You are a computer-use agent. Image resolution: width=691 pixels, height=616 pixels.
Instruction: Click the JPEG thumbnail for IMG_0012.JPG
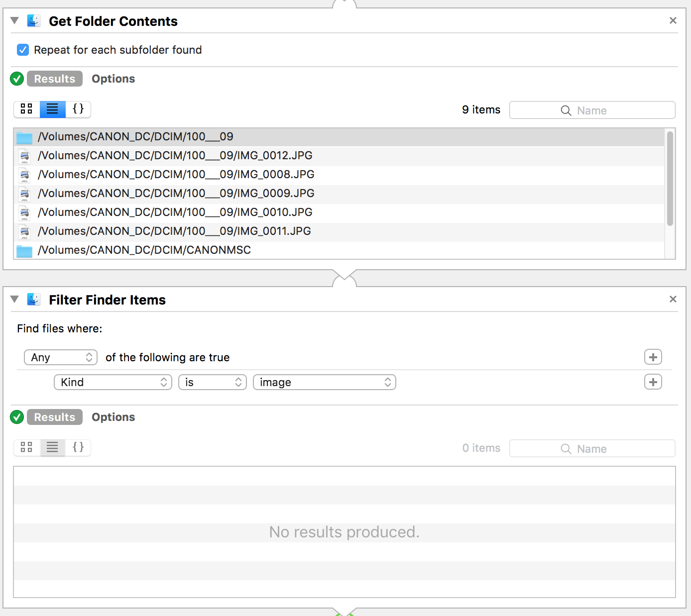pyautogui.click(x=24, y=156)
